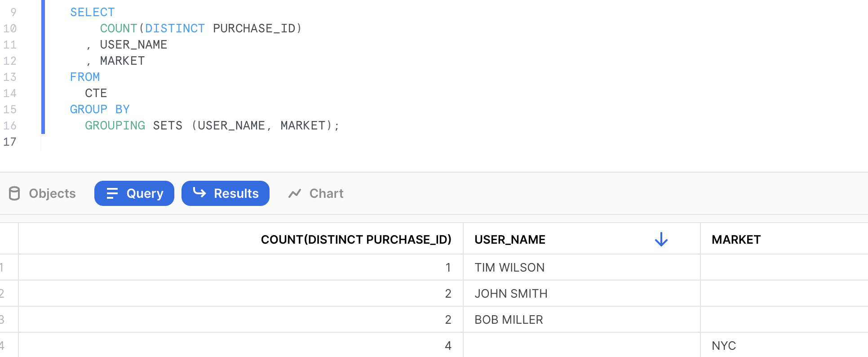868x357 pixels.
Task: Select the MARKET column header
Action: coord(736,240)
